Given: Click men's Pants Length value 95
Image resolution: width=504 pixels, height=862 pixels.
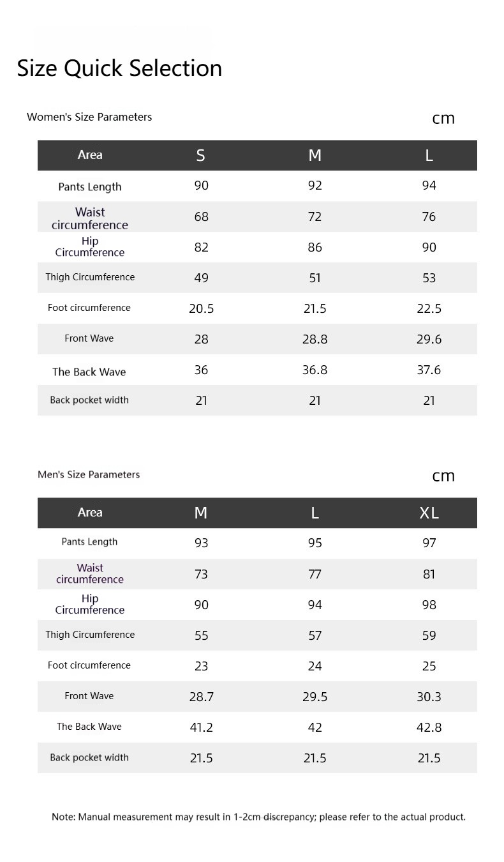Looking at the screenshot, I should [315, 543].
